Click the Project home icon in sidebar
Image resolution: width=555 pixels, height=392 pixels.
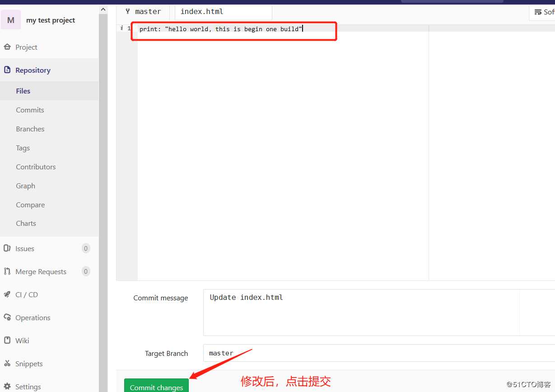point(7,47)
